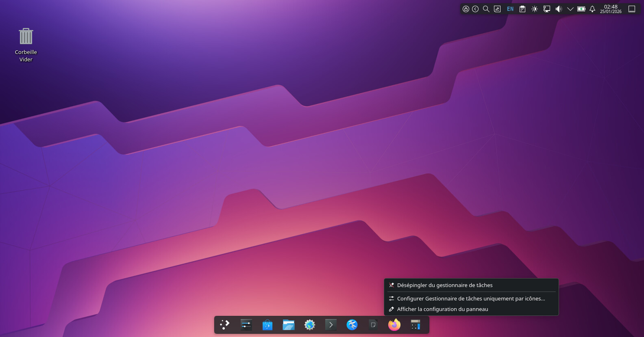Select Désépingler du gestionnaire de tâches

tap(444, 285)
